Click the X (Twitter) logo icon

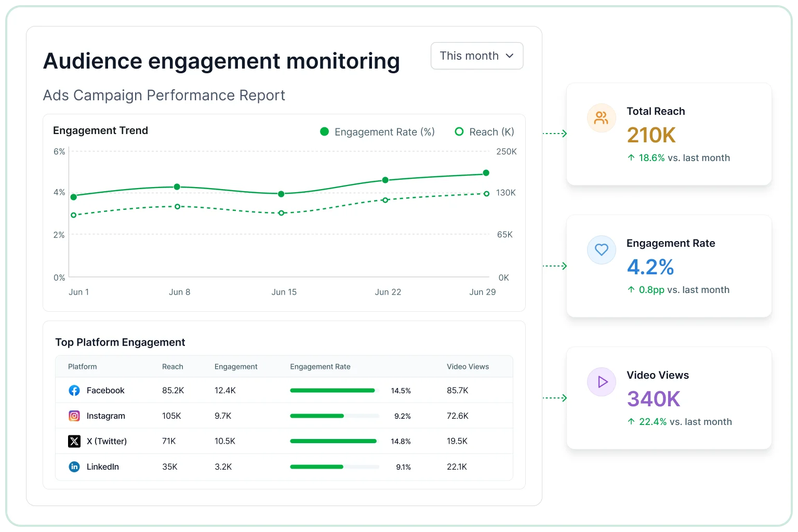coord(74,441)
